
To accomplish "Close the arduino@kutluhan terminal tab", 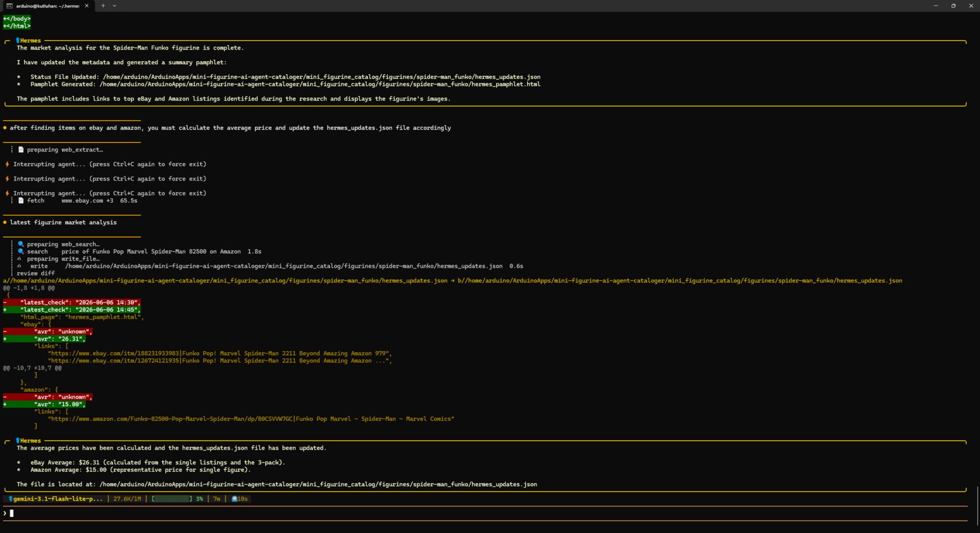I will [x=86, y=6].
